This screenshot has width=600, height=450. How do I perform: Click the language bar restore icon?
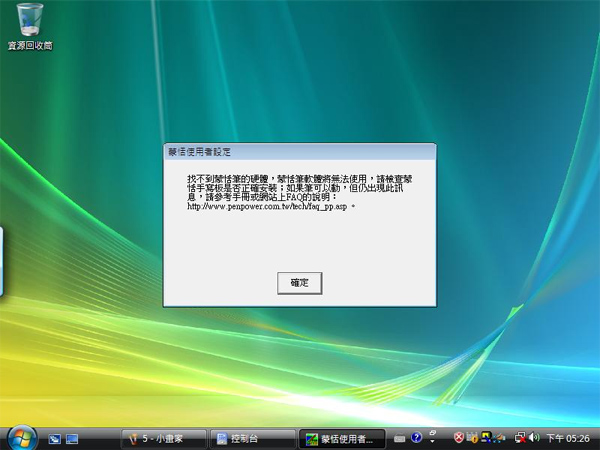pyautogui.click(x=433, y=432)
